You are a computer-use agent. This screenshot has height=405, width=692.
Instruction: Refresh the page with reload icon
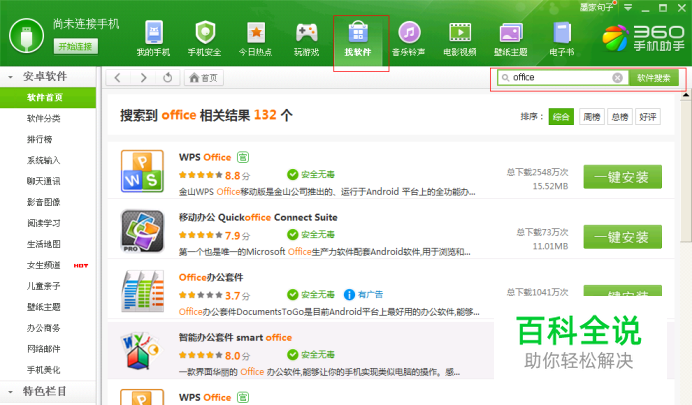(x=168, y=78)
